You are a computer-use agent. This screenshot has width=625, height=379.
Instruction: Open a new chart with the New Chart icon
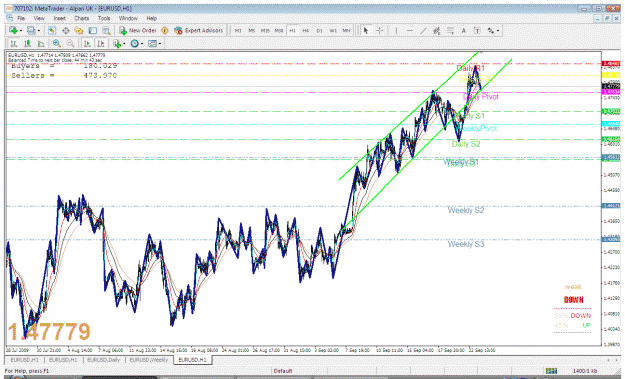point(13,30)
